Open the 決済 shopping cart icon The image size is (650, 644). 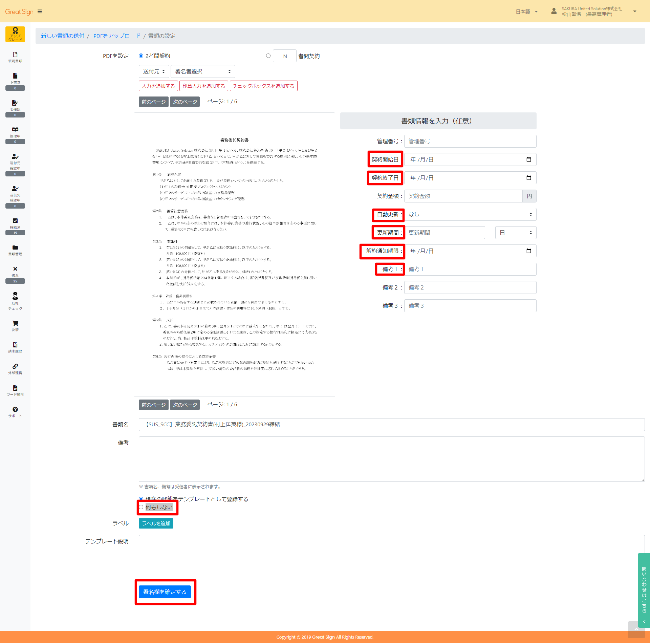tap(15, 325)
